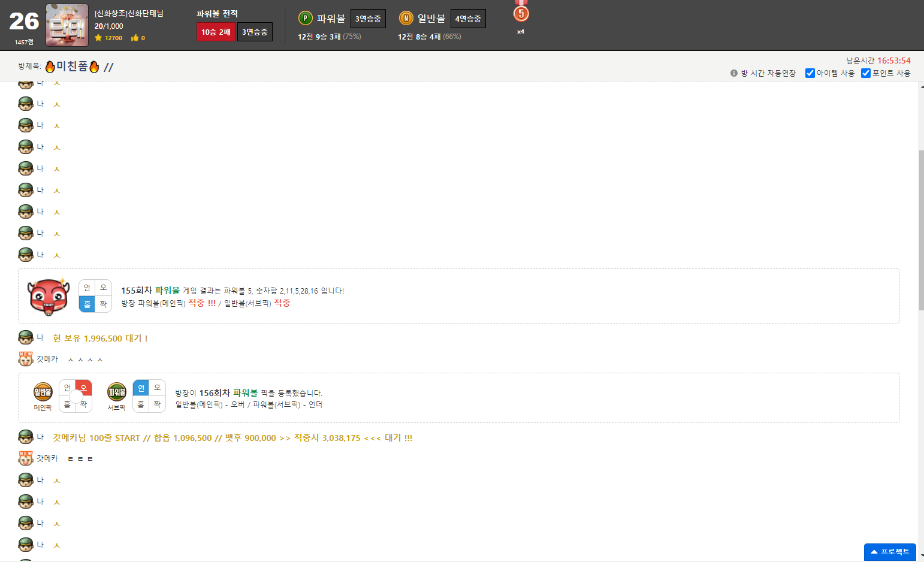Click the blue 프로젝트 button
This screenshot has width=924, height=562.
(x=890, y=552)
